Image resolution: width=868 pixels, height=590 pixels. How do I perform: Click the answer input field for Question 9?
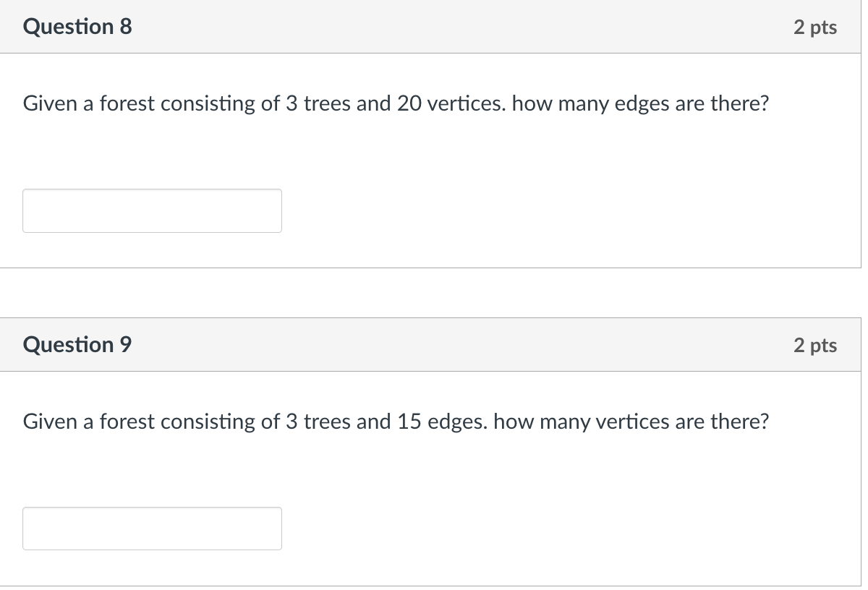click(152, 529)
